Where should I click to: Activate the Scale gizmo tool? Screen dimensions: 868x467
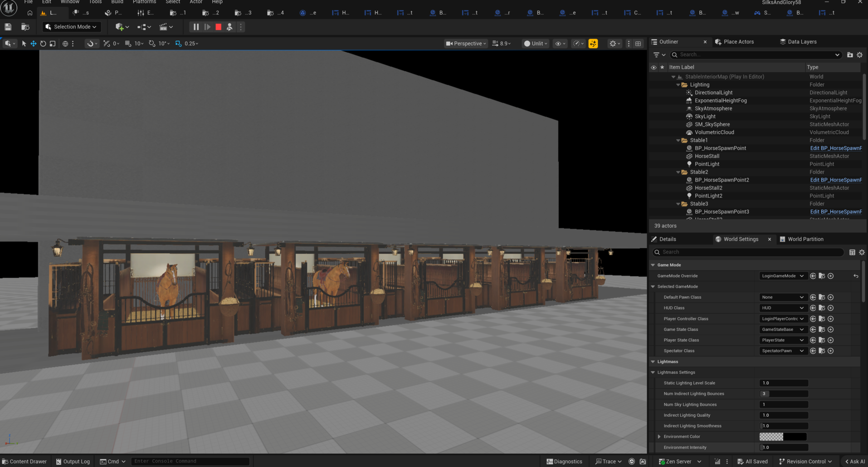point(53,44)
